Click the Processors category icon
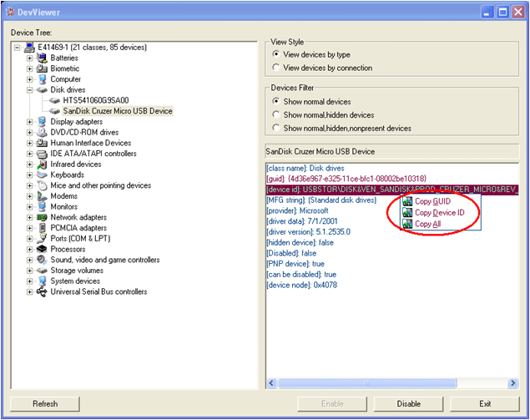Image resolution: width=530 pixels, height=420 pixels. (x=42, y=249)
